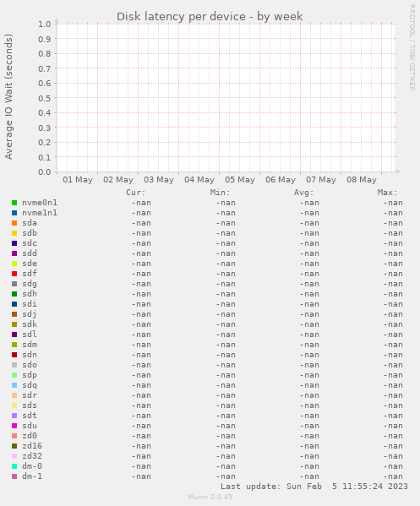Select the sdu device label
The height and width of the screenshot is (506, 420).
click(30, 426)
